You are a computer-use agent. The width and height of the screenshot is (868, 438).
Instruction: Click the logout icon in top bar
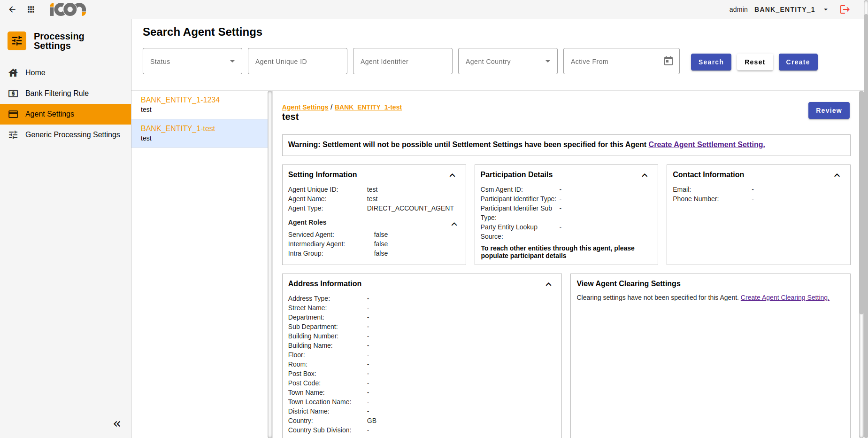coord(845,9)
